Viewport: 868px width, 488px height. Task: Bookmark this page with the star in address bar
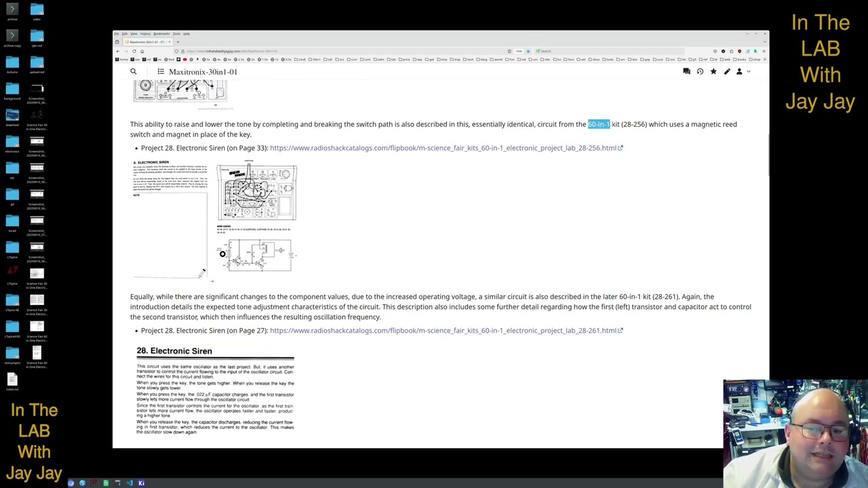(x=528, y=52)
